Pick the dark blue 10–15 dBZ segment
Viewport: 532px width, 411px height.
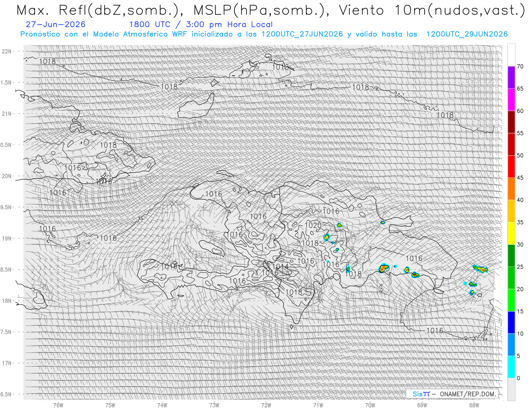tap(511, 322)
